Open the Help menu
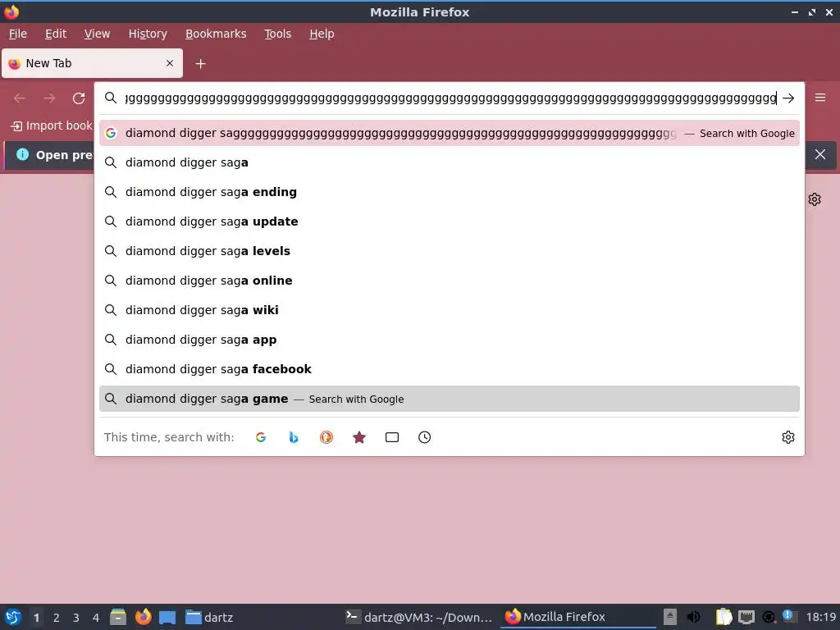 tap(322, 34)
